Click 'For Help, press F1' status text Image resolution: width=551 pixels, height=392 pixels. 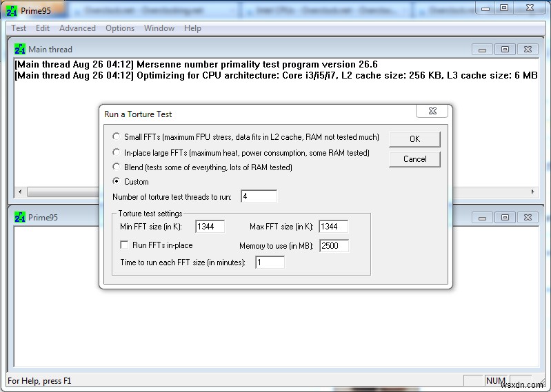(x=39, y=381)
